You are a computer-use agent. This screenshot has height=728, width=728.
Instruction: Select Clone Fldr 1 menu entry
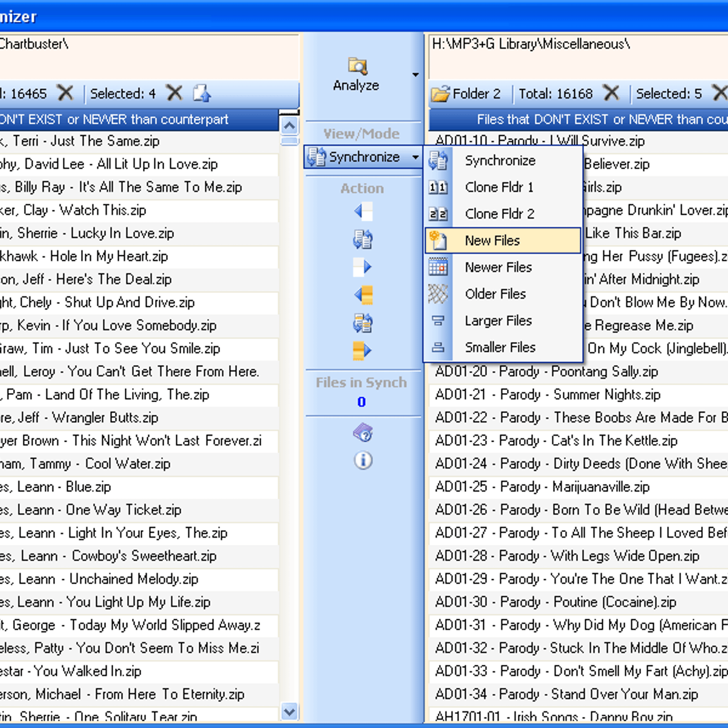point(503,187)
